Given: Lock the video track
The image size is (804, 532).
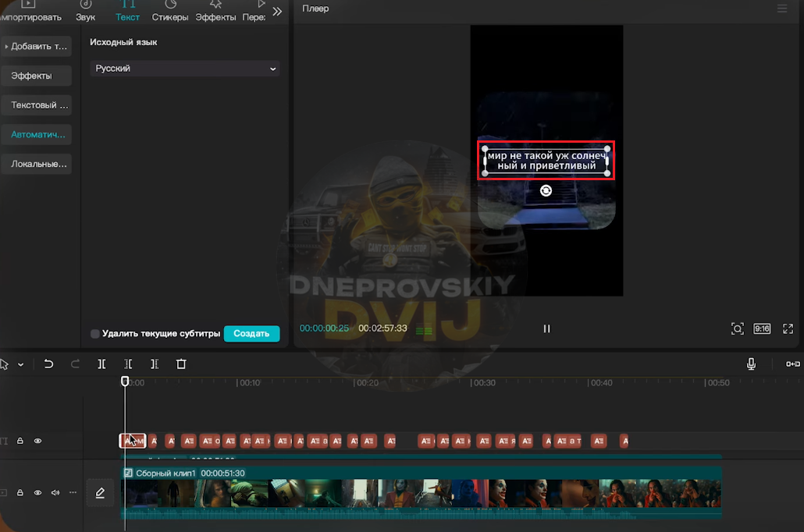Looking at the screenshot, I should coord(20,492).
